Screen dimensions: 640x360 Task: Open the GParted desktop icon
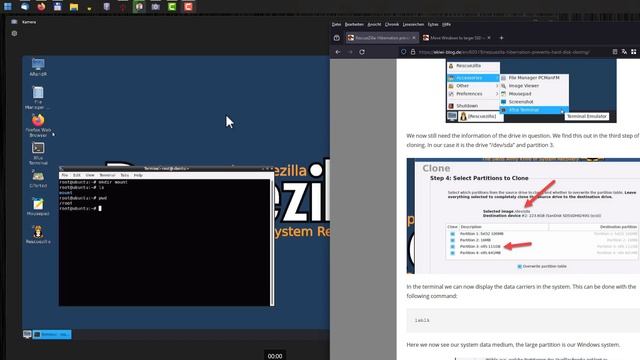click(38, 179)
